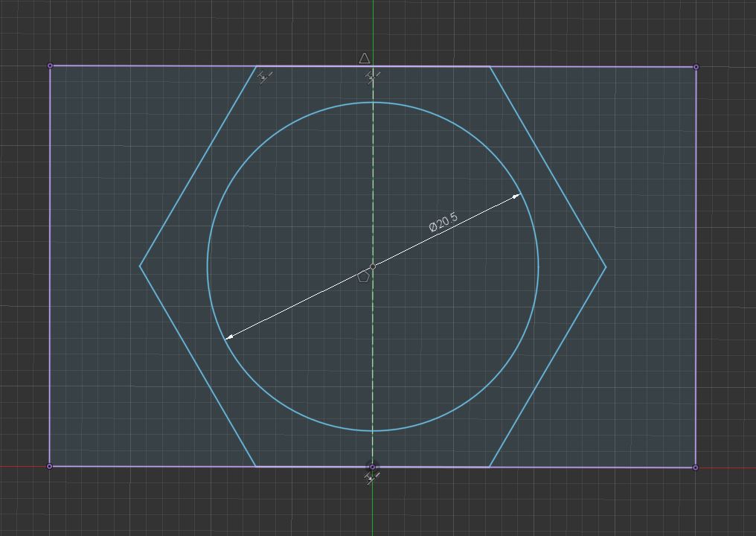This screenshot has height=536, width=756.
Task: Click the constraint glyph near hexagon's upper-left corner
Action: click(x=264, y=77)
